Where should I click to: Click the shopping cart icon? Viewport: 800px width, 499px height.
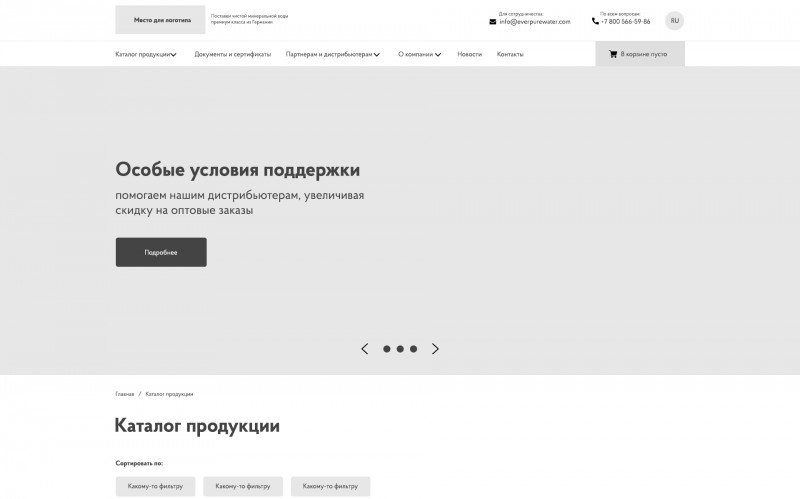[x=613, y=54]
